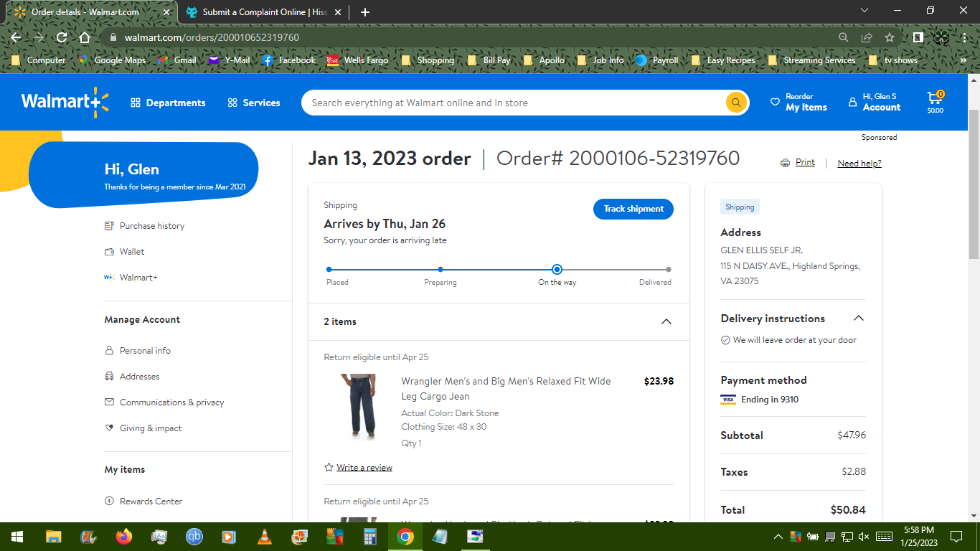Click the share page icon in address bar
This screenshot has width=980, height=551.
coord(867,37)
